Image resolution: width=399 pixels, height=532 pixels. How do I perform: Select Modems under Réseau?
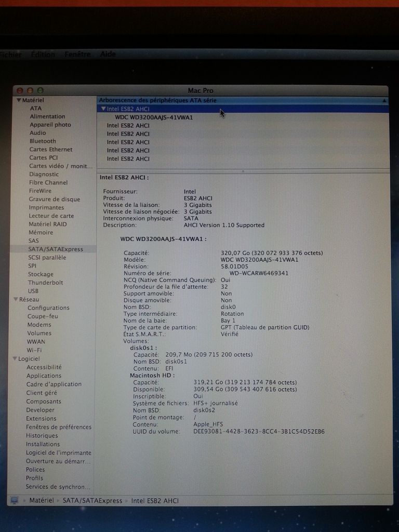[39, 325]
